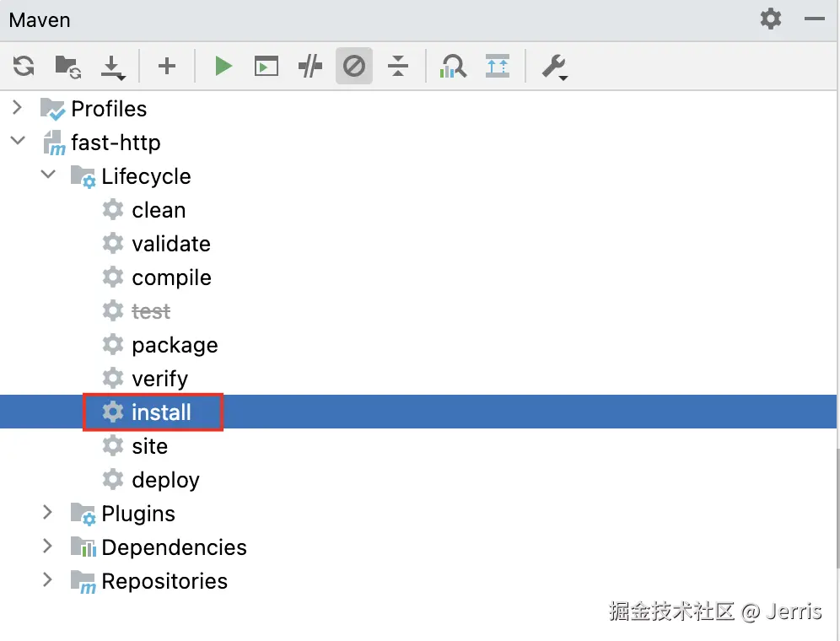Show dependencies diagram icon
This screenshot has height=641, width=840.
point(498,66)
